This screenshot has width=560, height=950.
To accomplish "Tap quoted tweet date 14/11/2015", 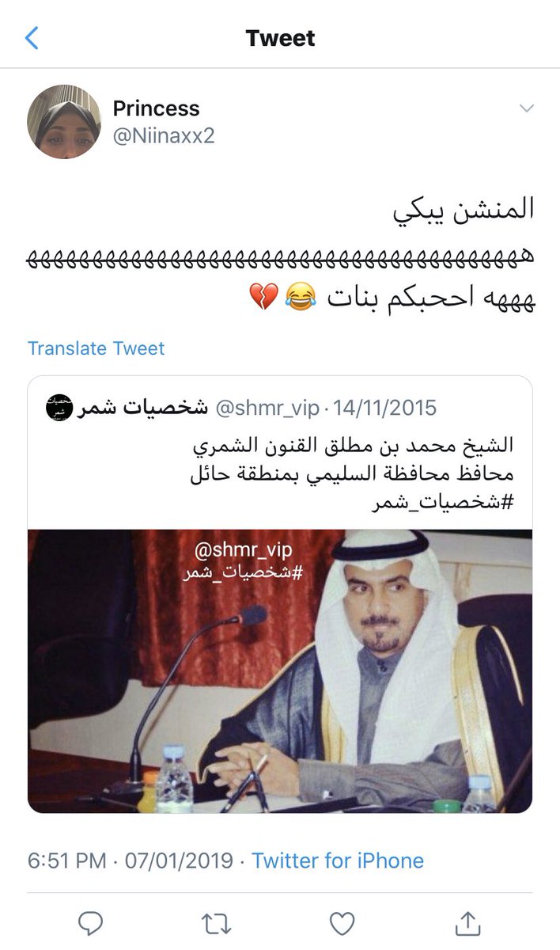I will coord(384,408).
